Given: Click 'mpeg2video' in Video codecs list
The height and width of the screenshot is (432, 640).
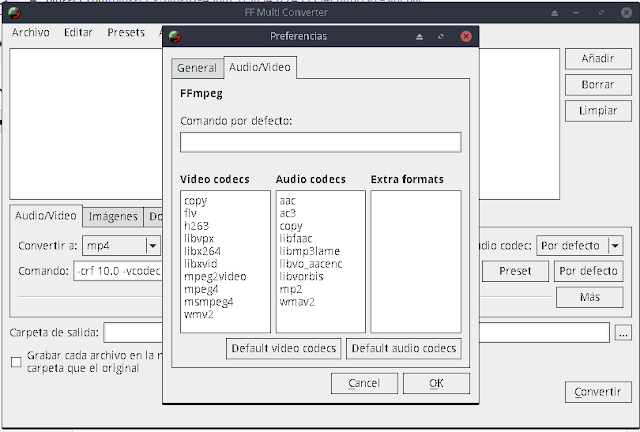Looking at the screenshot, I should 215,276.
